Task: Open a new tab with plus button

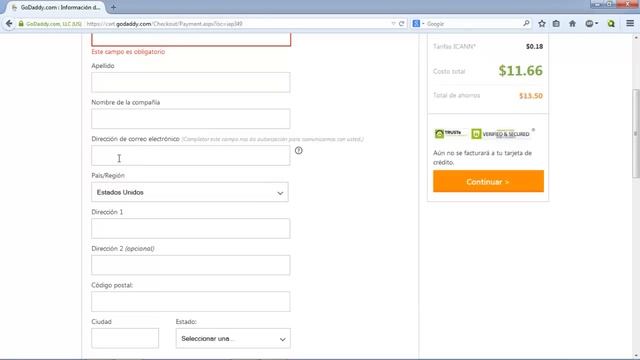Action: point(113,7)
